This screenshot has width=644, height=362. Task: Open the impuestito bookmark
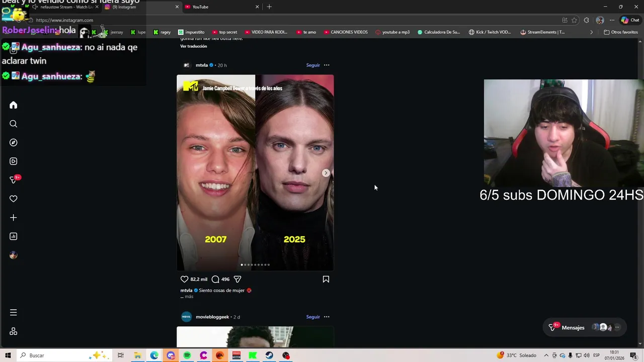(191, 32)
